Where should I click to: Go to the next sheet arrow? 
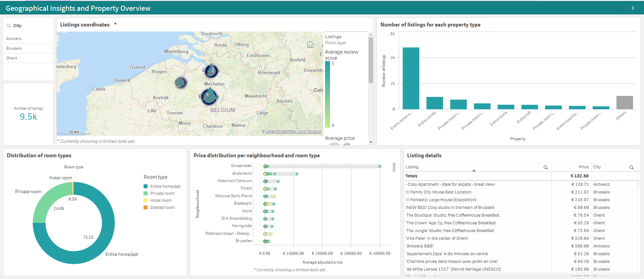tap(633, 8)
